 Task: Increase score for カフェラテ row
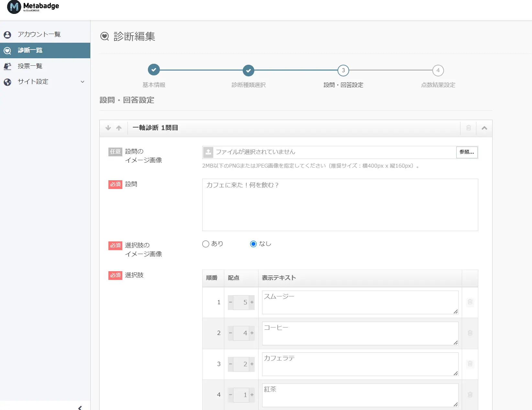[x=252, y=364]
